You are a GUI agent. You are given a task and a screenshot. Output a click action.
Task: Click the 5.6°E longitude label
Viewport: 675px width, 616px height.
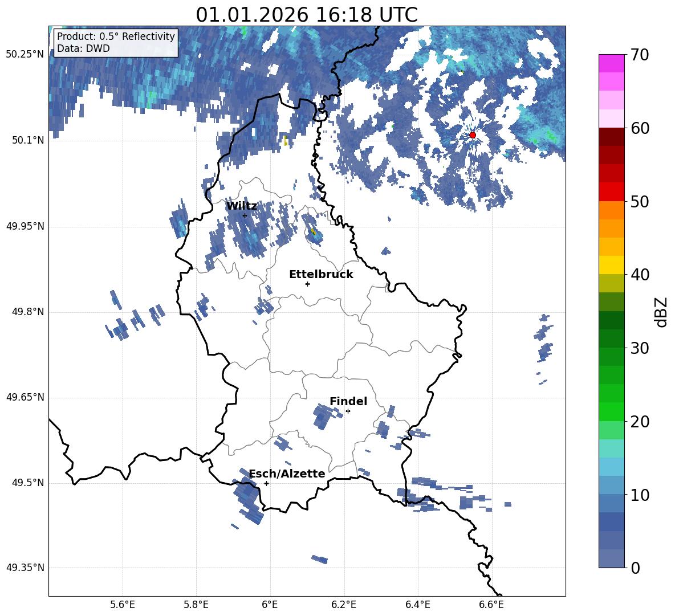point(123,605)
